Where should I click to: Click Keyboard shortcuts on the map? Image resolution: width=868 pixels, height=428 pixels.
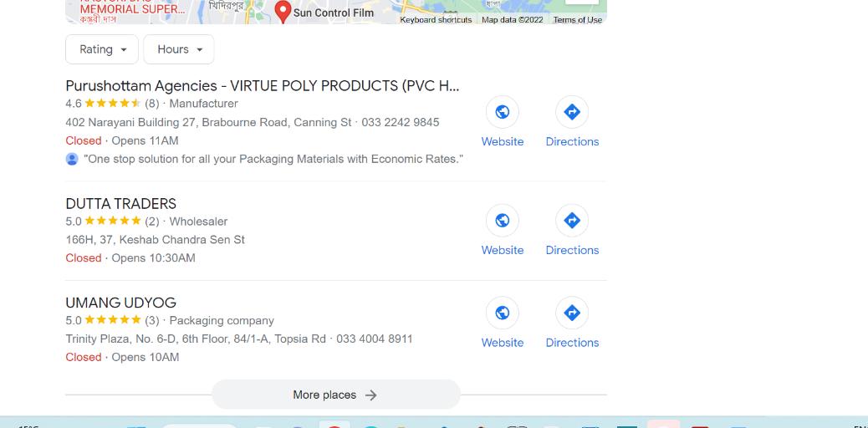click(436, 20)
